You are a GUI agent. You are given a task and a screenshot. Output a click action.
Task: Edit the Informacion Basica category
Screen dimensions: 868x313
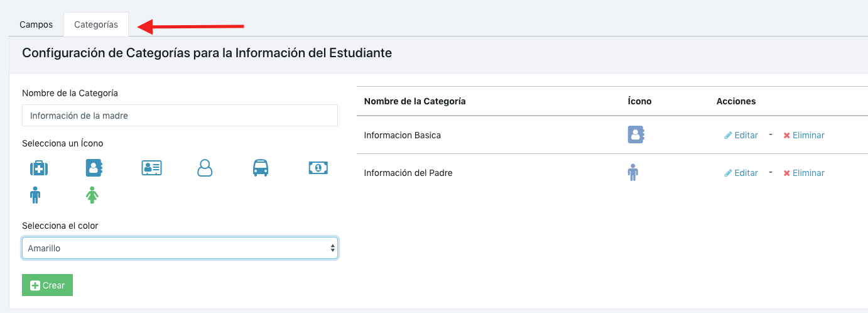tap(741, 135)
